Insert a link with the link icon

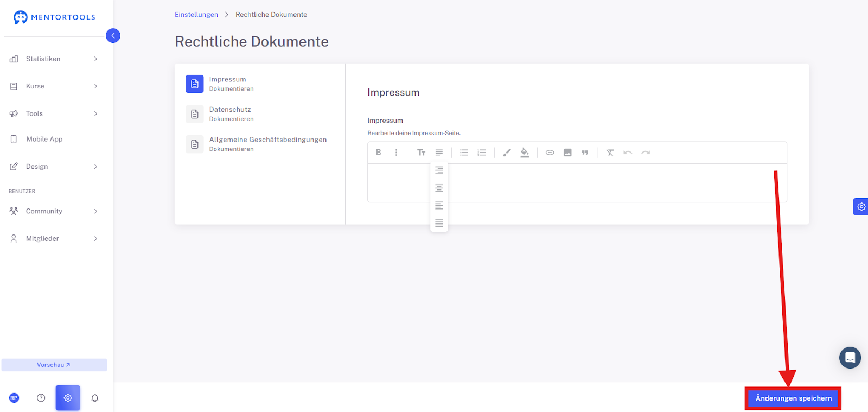pos(550,153)
